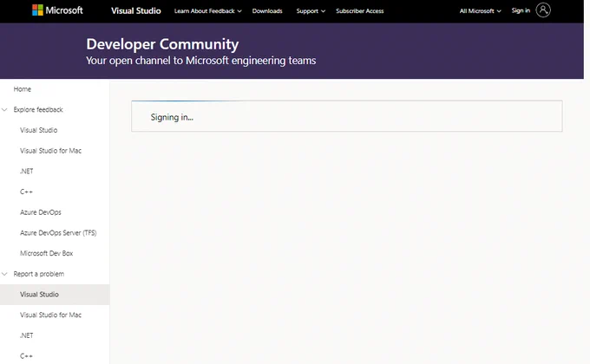Open Azure DevOps feedback

click(41, 212)
